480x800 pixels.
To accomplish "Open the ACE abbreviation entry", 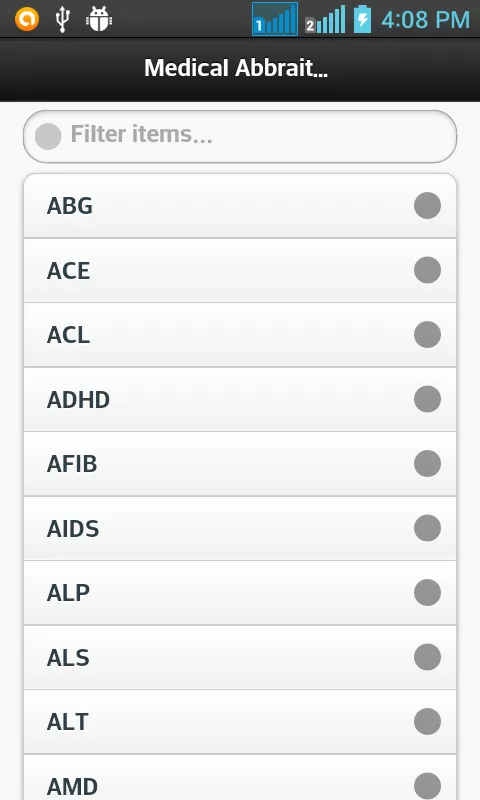I will coord(240,270).
